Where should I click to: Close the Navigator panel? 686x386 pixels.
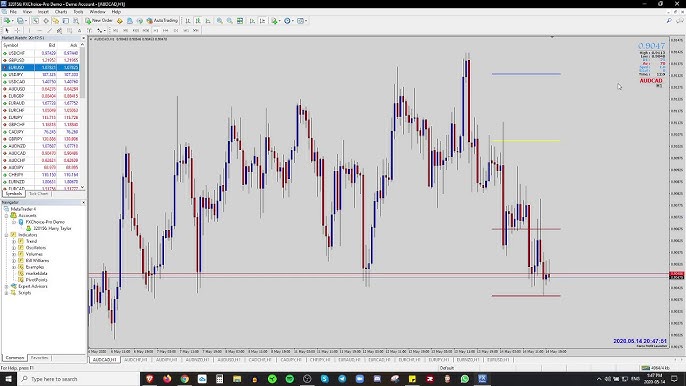83,203
